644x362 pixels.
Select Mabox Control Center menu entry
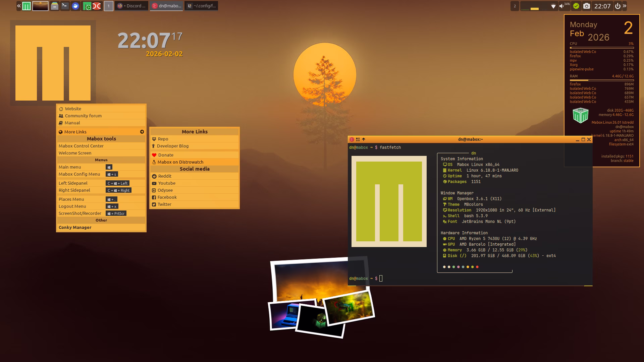point(81,146)
